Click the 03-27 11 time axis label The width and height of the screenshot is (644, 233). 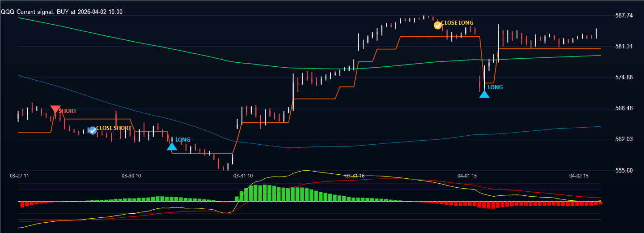tap(19, 176)
